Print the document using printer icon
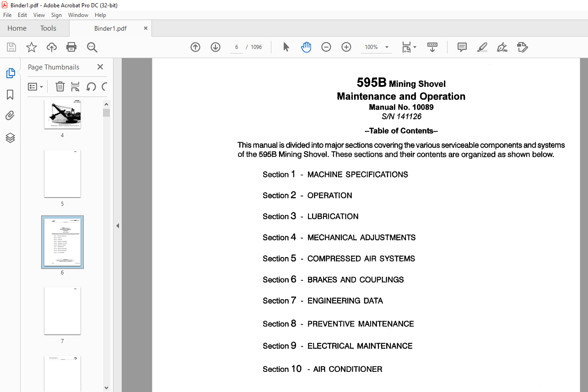The width and height of the screenshot is (588, 392). coord(71,47)
